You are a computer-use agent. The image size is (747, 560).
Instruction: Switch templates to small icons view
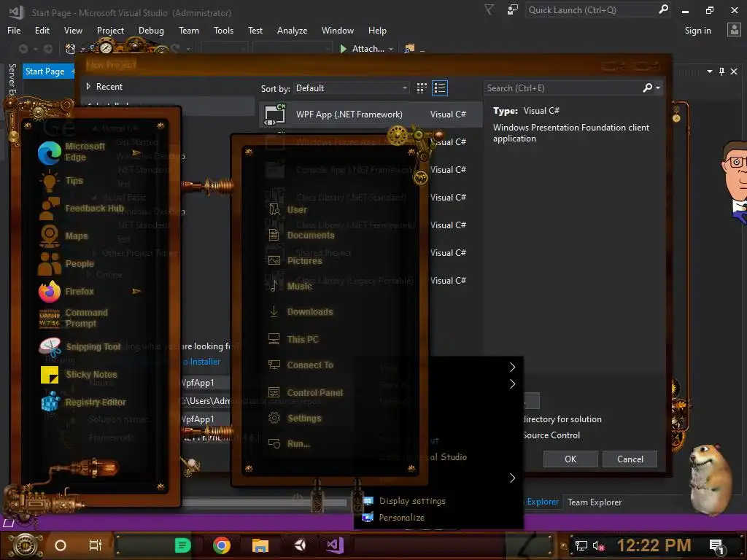422,88
